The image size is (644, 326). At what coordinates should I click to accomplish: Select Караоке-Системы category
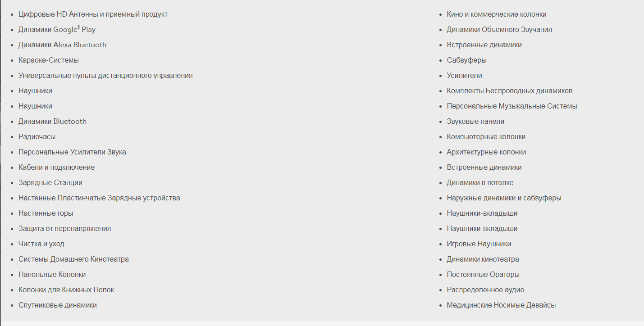pos(49,60)
